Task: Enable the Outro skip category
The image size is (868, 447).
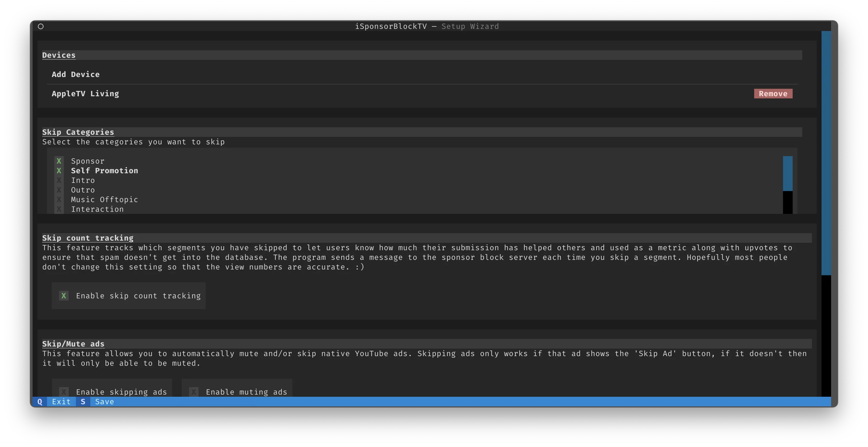Action: (x=59, y=190)
